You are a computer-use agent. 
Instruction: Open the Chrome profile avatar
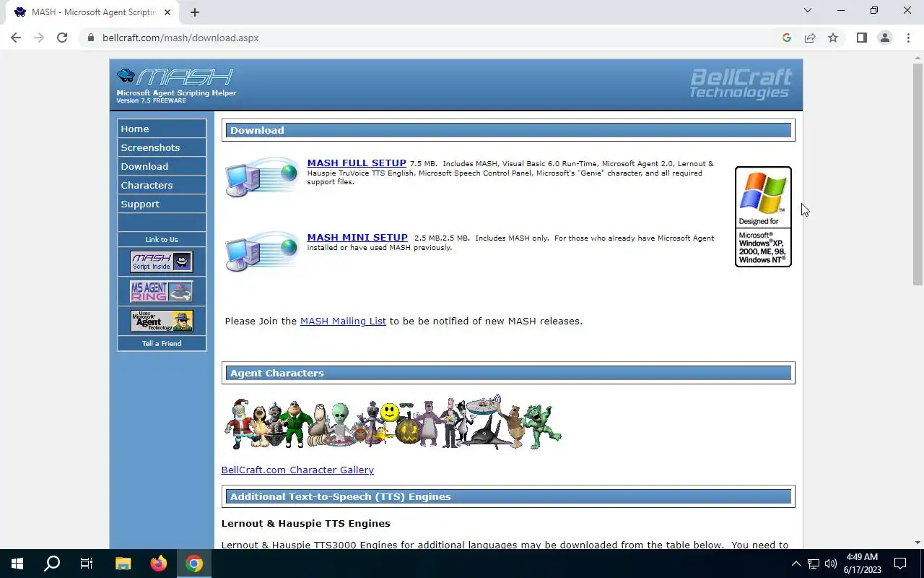[x=884, y=38]
